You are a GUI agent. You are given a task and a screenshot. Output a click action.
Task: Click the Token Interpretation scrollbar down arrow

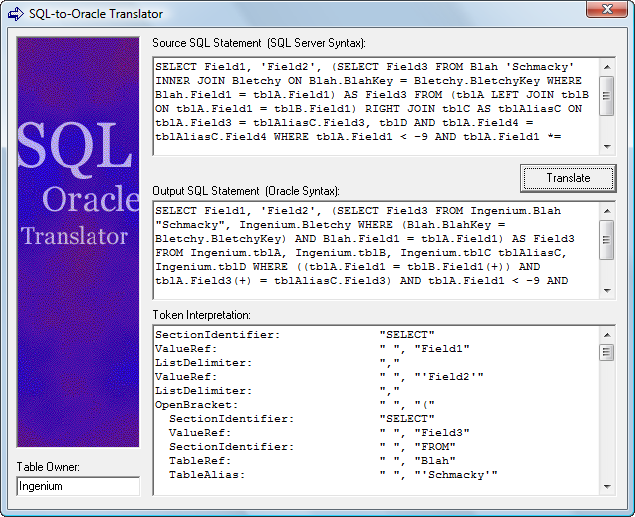(x=606, y=486)
